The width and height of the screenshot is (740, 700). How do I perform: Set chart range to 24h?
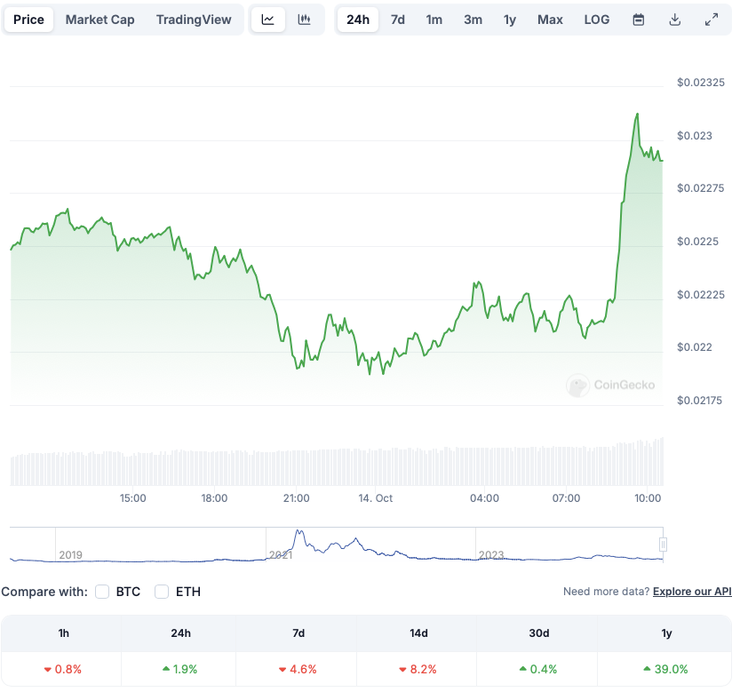coord(358,20)
